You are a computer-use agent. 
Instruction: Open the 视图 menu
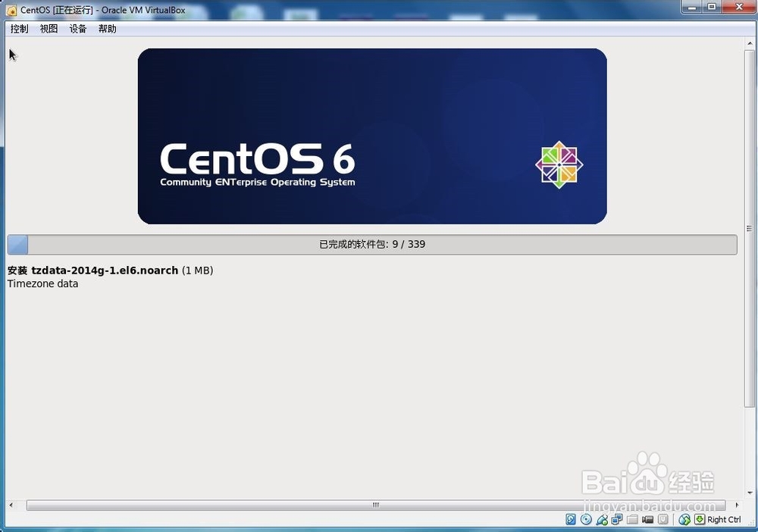click(x=49, y=29)
